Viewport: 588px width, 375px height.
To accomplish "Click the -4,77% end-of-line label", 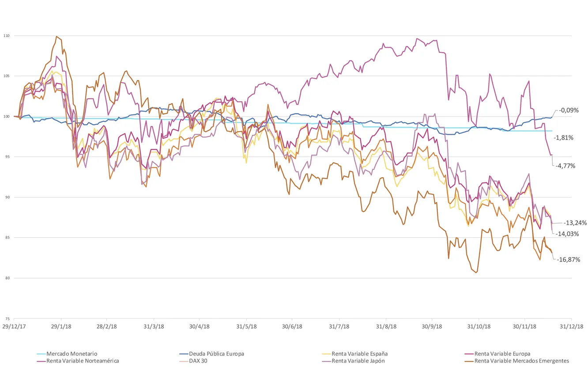I will click(565, 166).
